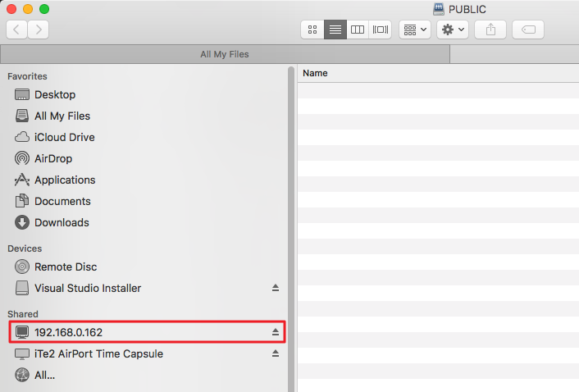Screen dimensions: 579x392
Task: Click the iCloud Drive cloud icon
Action: (x=22, y=137)
